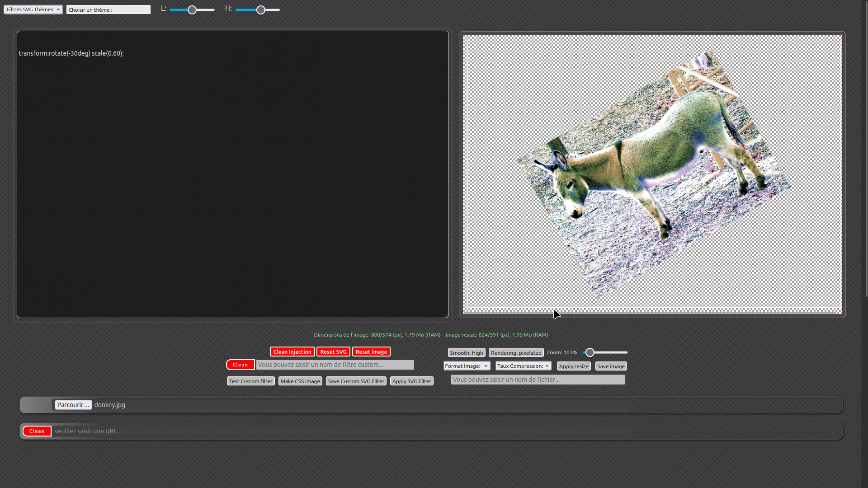
Task: Focus the custom filter name field
Action: [335, 365]
